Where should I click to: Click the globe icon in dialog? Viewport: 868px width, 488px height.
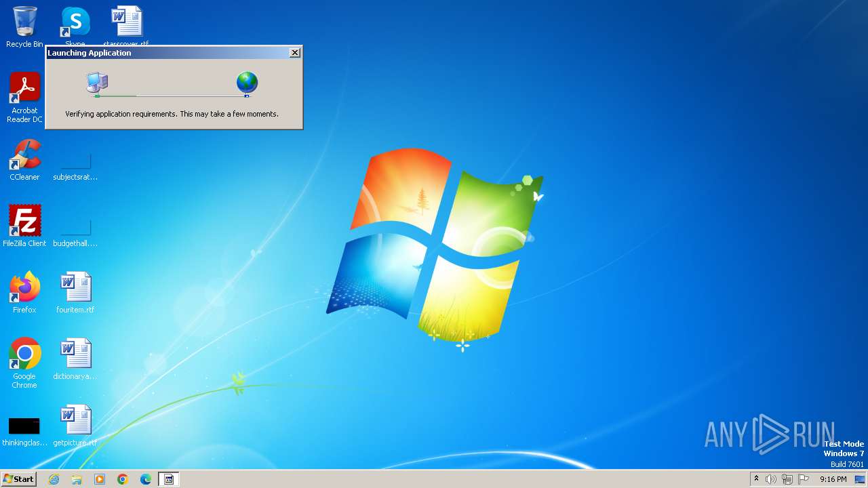pyautogui.click(x=247, y=82)
